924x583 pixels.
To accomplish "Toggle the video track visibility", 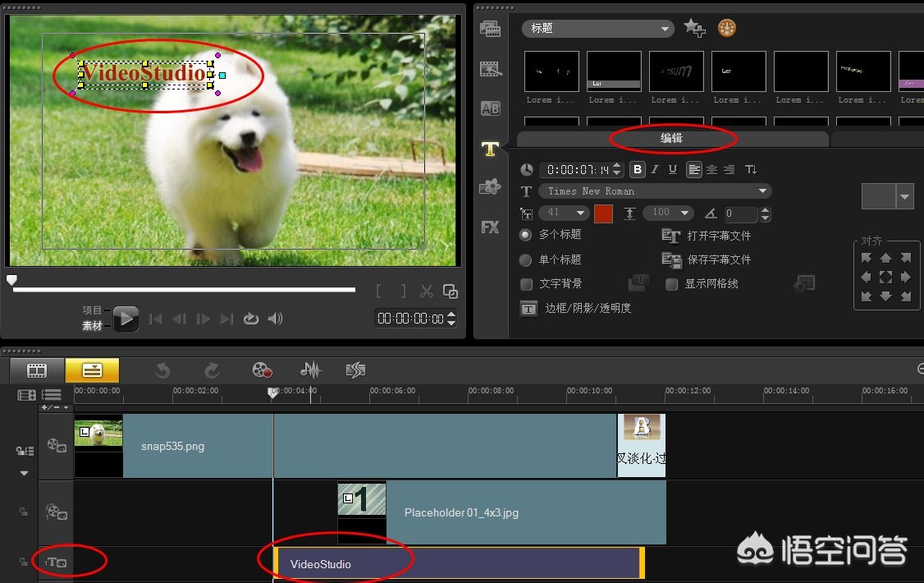I will (x=57, y=446).
